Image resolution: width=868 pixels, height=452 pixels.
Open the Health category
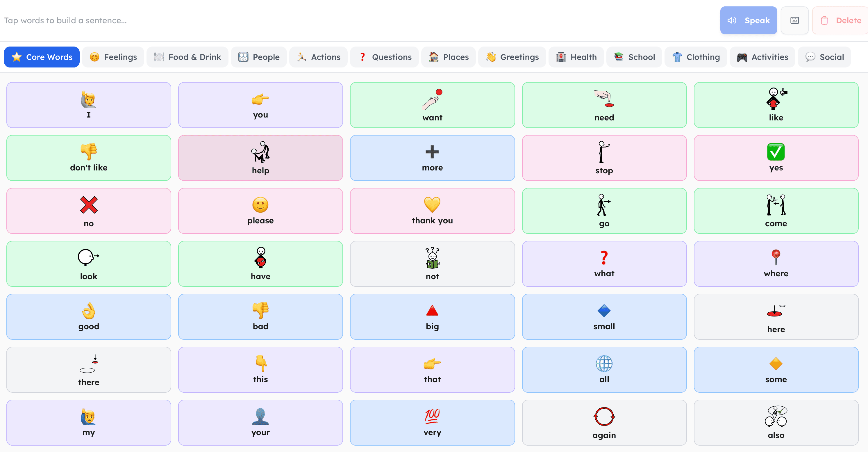(576, 57)
